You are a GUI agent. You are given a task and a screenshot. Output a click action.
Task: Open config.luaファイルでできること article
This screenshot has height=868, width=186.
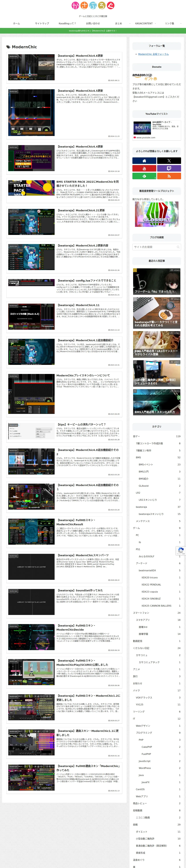[64, 287]
